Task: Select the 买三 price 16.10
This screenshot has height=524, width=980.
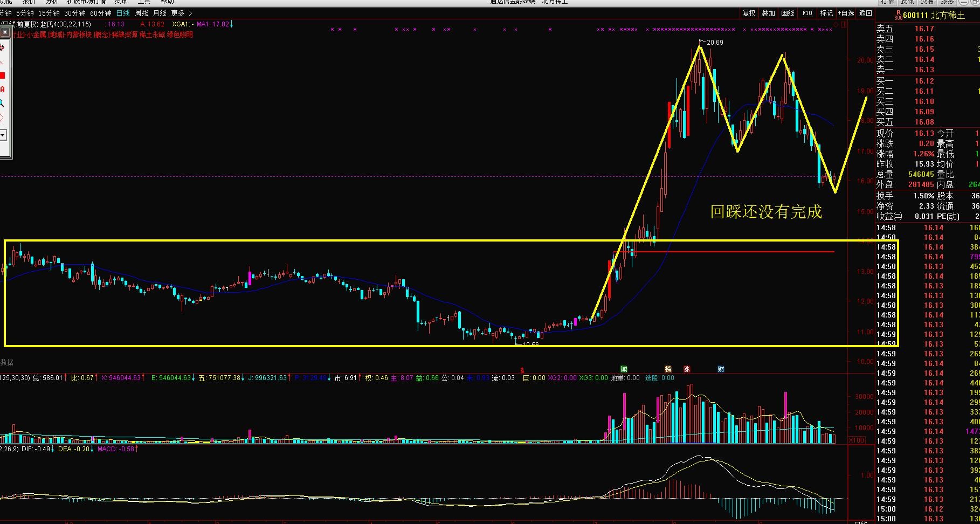Action: tap(924, 101)
